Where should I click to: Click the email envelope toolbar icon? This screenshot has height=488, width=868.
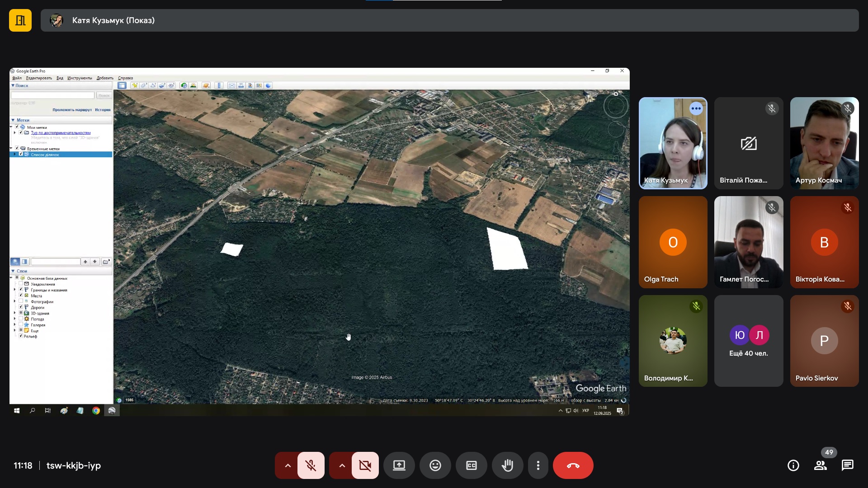231,85
